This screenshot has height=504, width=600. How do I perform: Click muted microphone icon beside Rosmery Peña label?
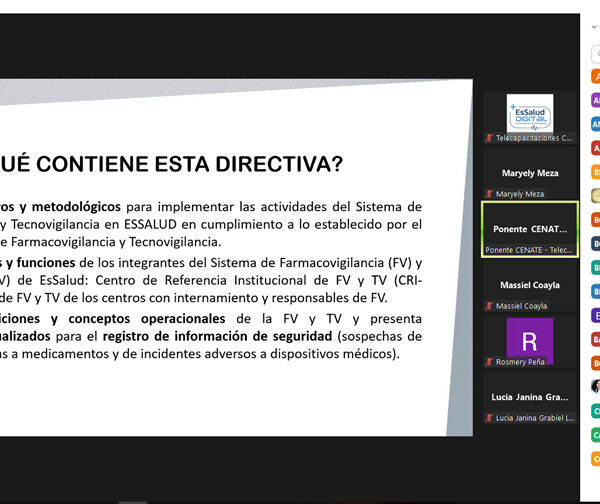point(489,362)
